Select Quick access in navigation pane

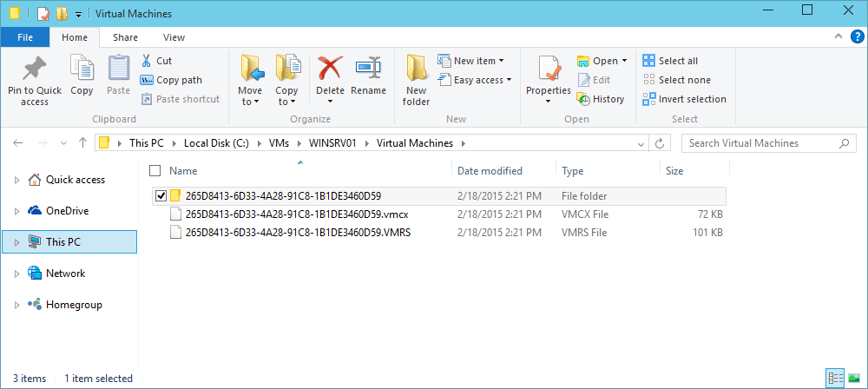point(66,180)
